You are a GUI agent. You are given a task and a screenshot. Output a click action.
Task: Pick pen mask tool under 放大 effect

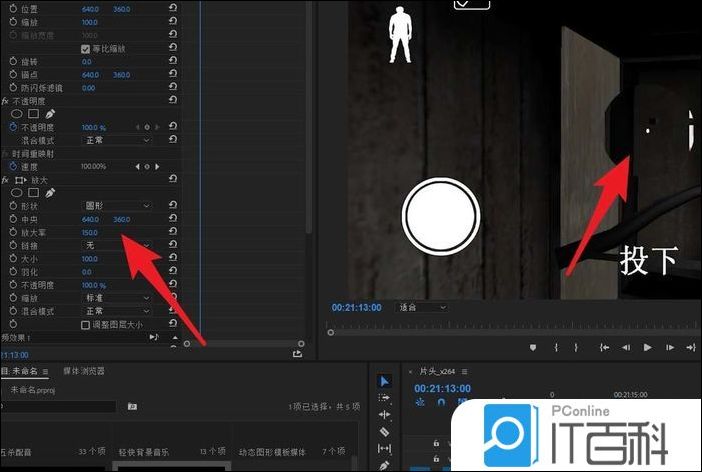point(50,193)
